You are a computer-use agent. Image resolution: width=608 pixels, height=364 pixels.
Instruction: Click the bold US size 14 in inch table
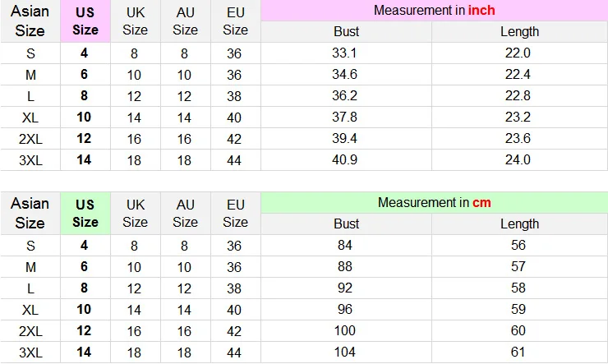pos(84,159)
